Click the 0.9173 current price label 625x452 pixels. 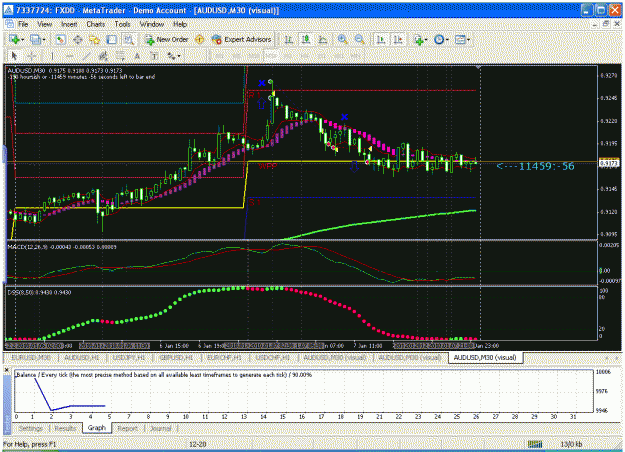click(609, 163)
